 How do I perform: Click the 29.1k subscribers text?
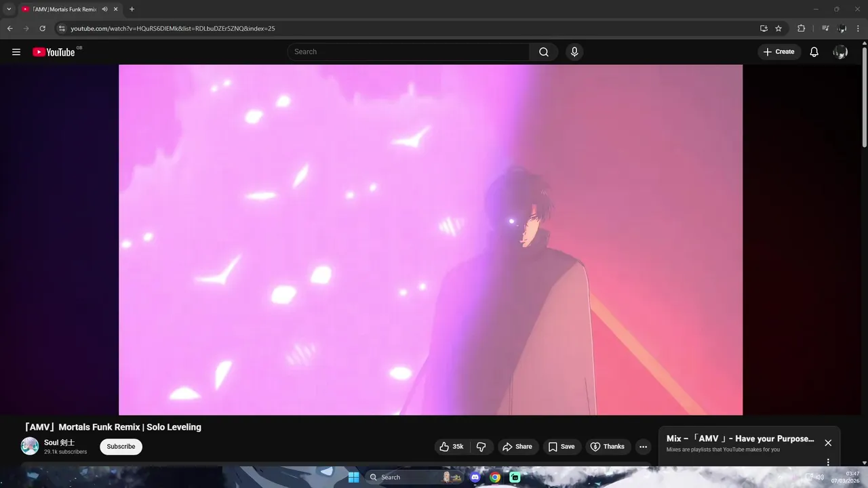65,452
